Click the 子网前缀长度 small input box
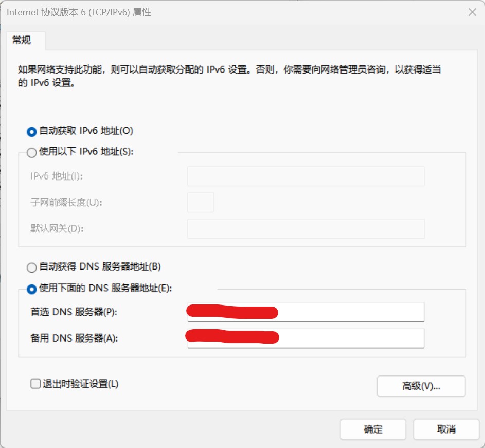Screen dimensions: 485x448 point(200,203)
